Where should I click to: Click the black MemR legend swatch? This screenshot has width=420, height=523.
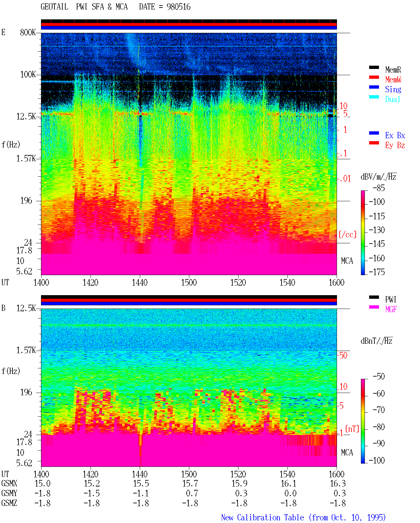(x=374, y=67)
